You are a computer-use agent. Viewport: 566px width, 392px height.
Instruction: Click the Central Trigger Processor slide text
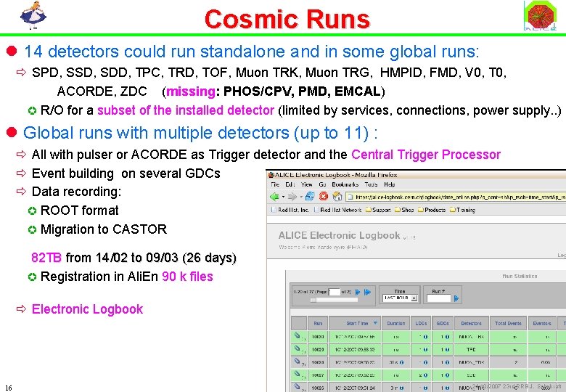point(426,155)
